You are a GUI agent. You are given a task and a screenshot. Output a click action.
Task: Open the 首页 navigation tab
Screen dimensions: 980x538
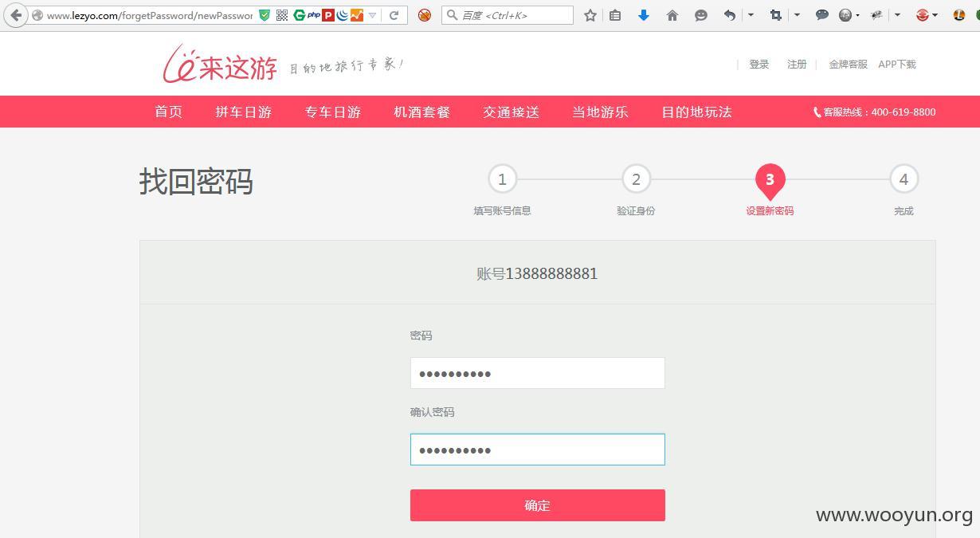[x=168, y=112]
